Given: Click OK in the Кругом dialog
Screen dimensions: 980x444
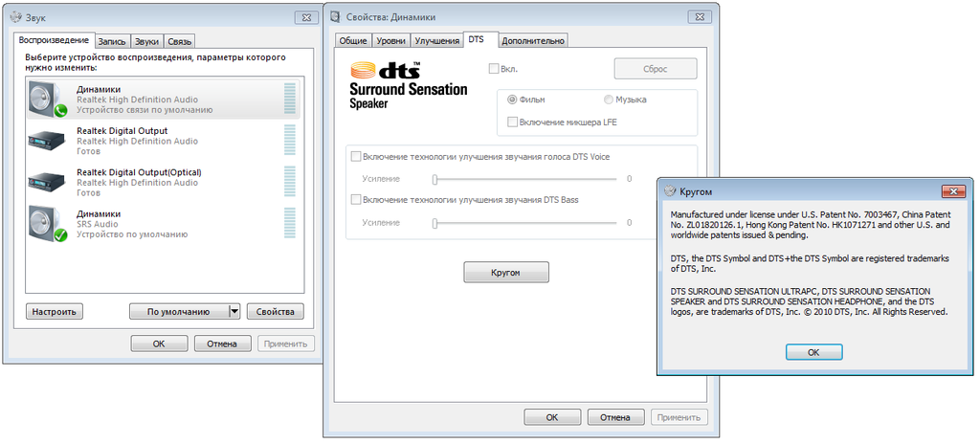Looking at the screenshot, I should click(x=813, y=352).
